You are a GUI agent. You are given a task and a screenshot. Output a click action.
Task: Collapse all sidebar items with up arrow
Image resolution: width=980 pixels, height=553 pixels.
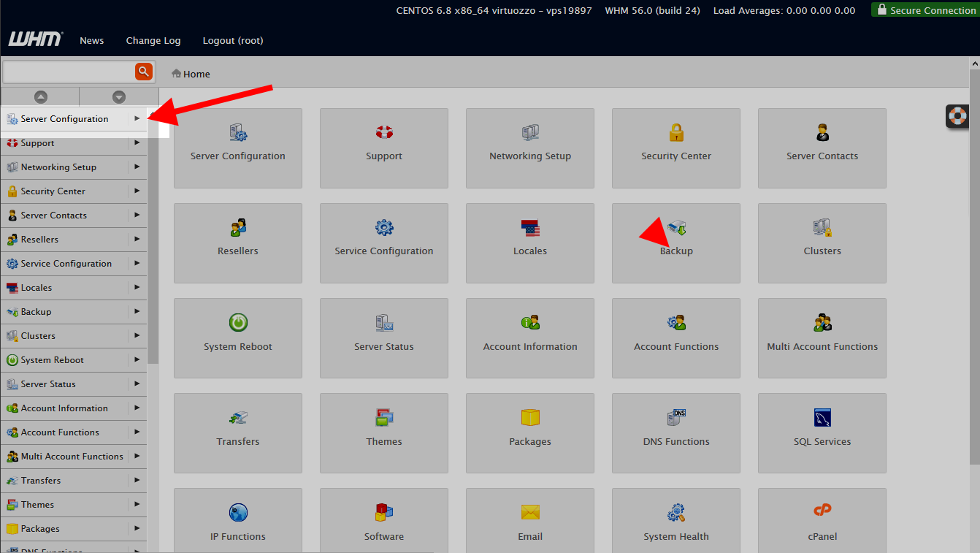coord(40,96)
